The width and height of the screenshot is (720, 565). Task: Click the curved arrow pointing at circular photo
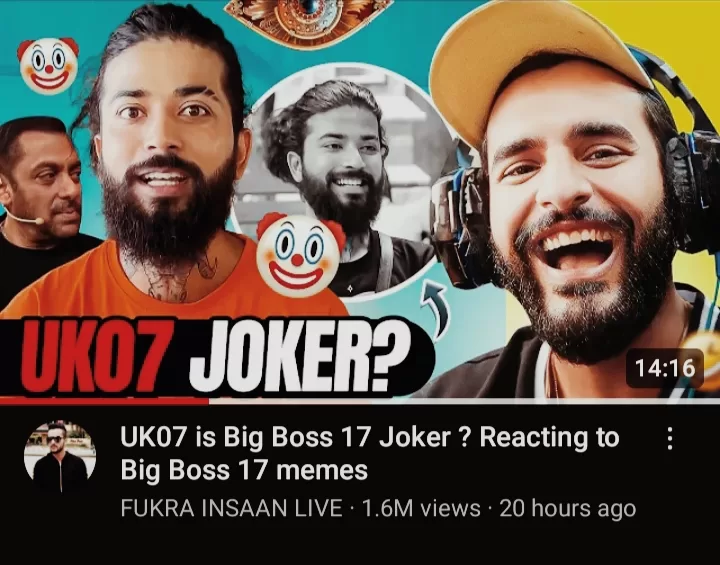pos(434,306)
